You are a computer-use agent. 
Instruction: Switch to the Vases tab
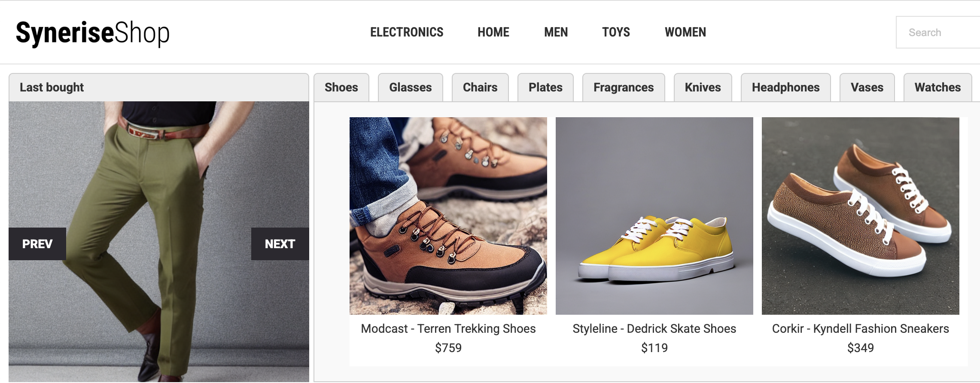point(867,88)
